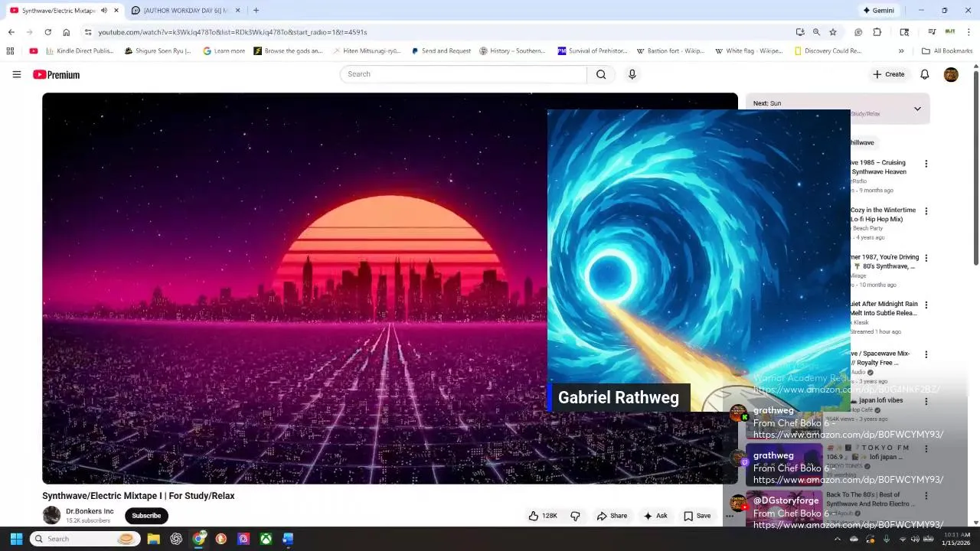Open options for Quiet After Midnight Rain video

pyautogui.click(x=926, y=305)
